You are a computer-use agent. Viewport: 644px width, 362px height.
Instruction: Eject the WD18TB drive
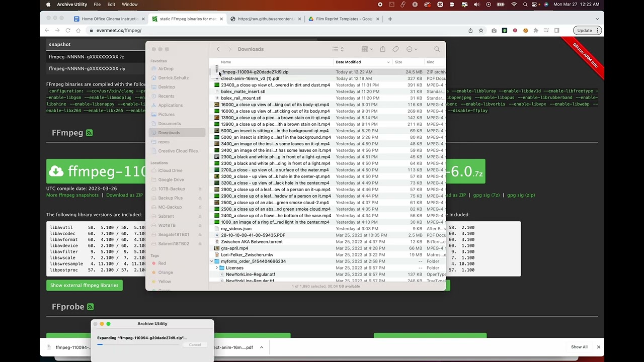[200, 225]
